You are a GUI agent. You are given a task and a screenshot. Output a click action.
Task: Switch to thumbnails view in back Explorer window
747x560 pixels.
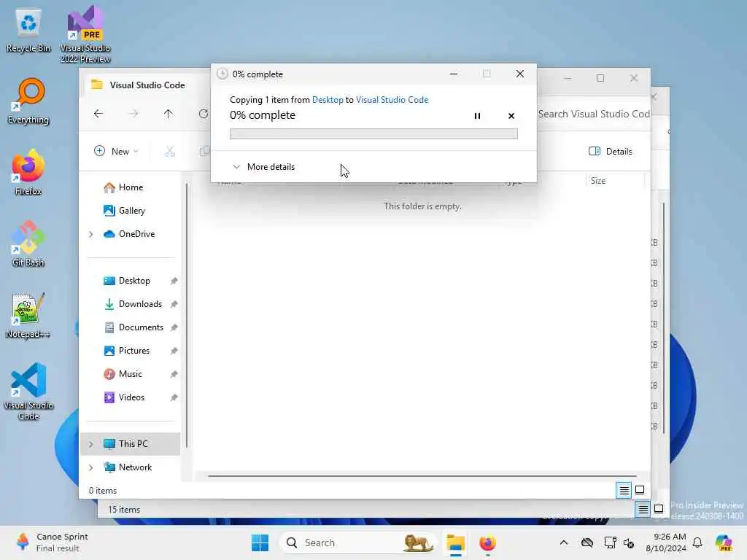pyautogui.click(x=659, y=510)
